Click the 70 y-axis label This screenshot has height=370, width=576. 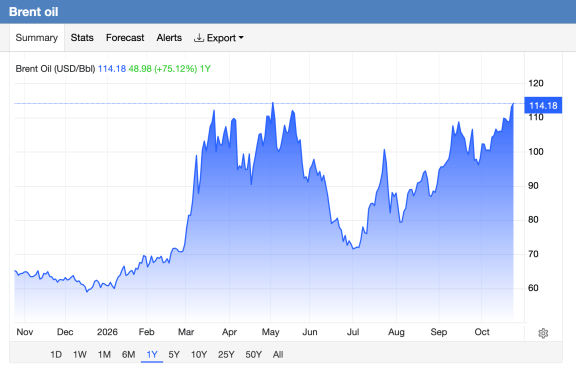pos(533,254)
